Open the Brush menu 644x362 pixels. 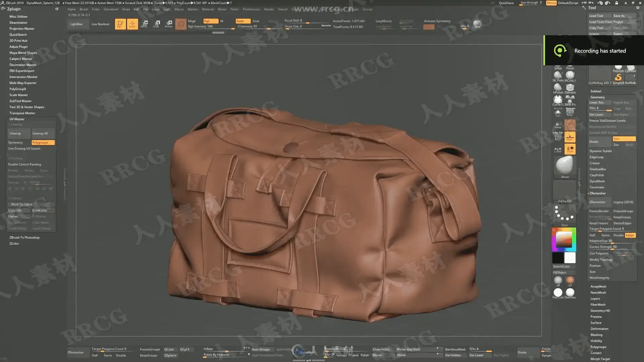click(x=84, y=9)
